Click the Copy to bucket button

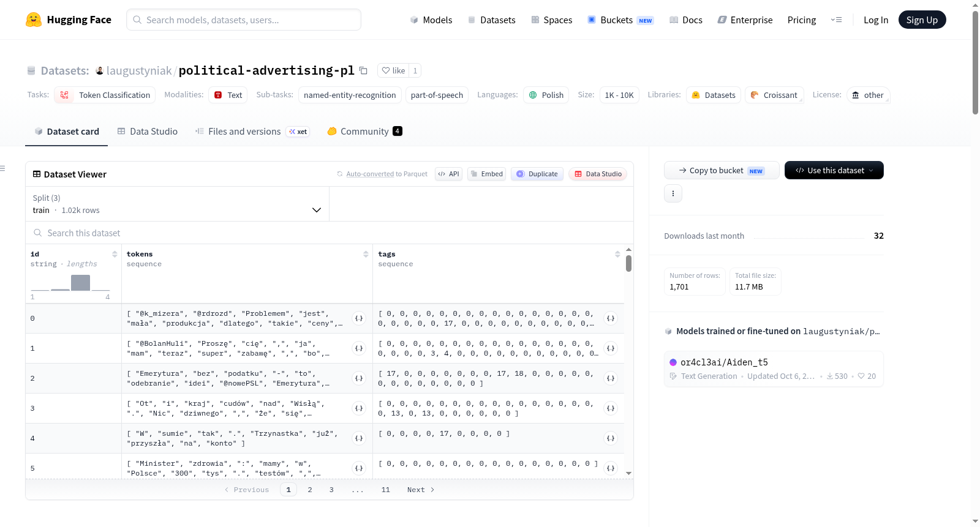click(722, 170)
